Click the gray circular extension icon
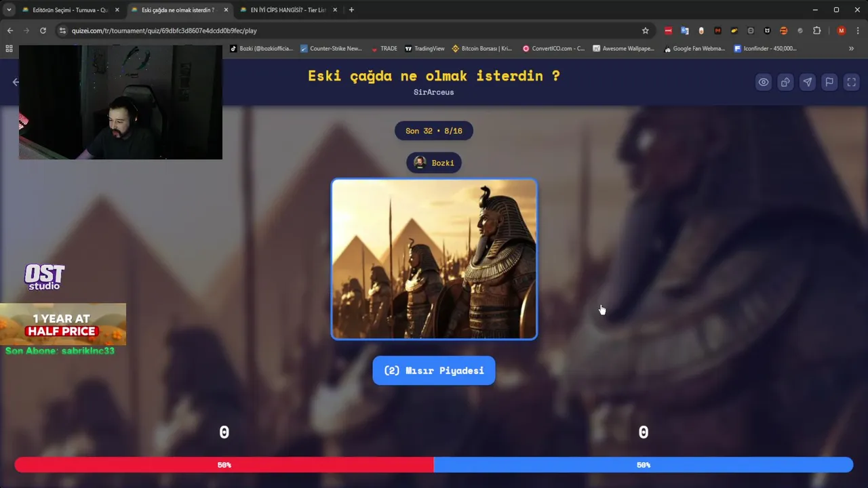The height and width of the screenshot is (488, 868). 800,30
